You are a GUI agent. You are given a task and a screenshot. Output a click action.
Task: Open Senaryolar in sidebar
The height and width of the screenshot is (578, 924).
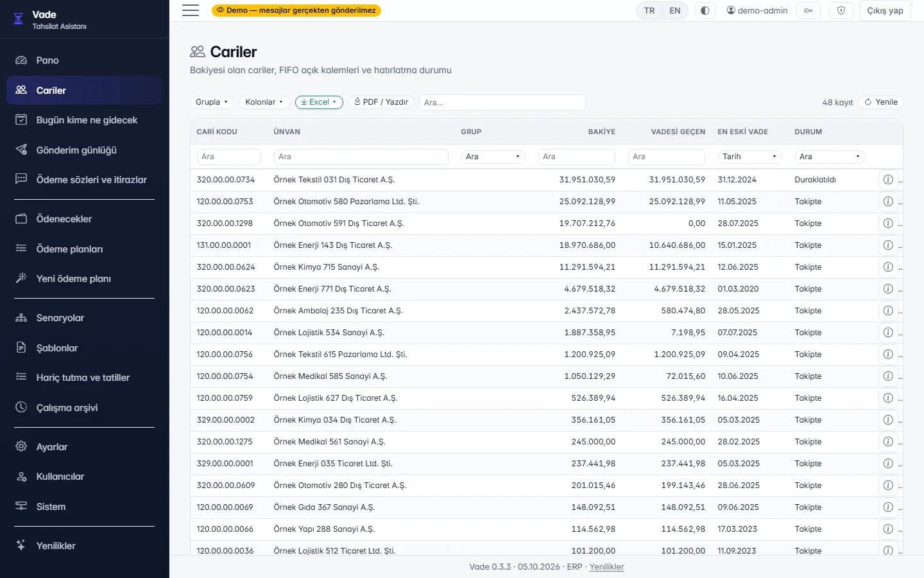pos(84,318)
